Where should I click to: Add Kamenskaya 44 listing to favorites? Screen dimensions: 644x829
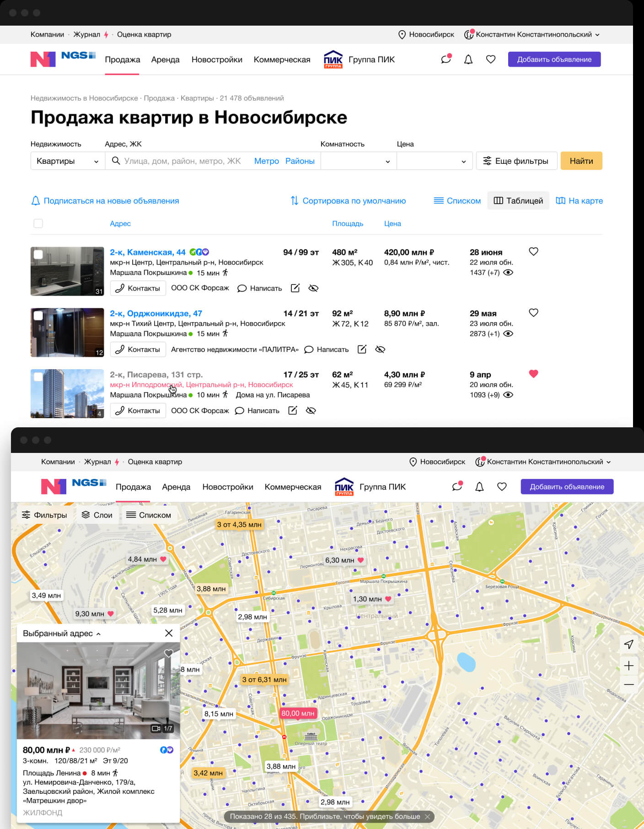[x=533, y=252]
